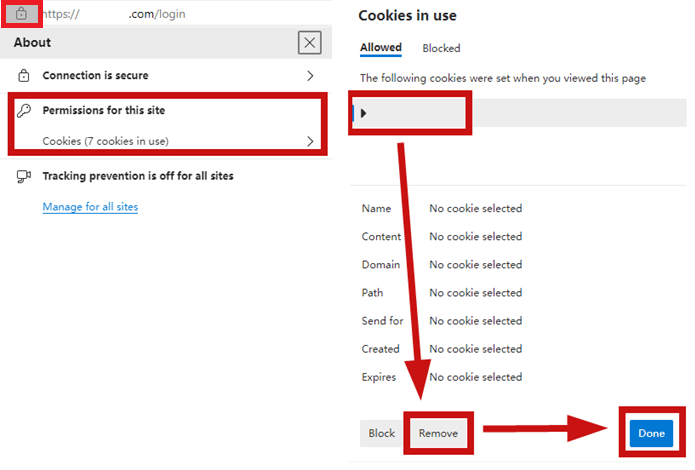The height and width of the screenshot is (470, 695).
Task: Click the tracking prevention camera icon
Action: [x=23, y=176]
